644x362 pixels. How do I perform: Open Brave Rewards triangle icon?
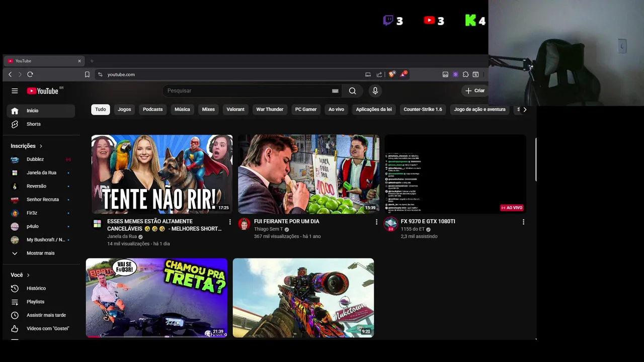tap(403, 74)
